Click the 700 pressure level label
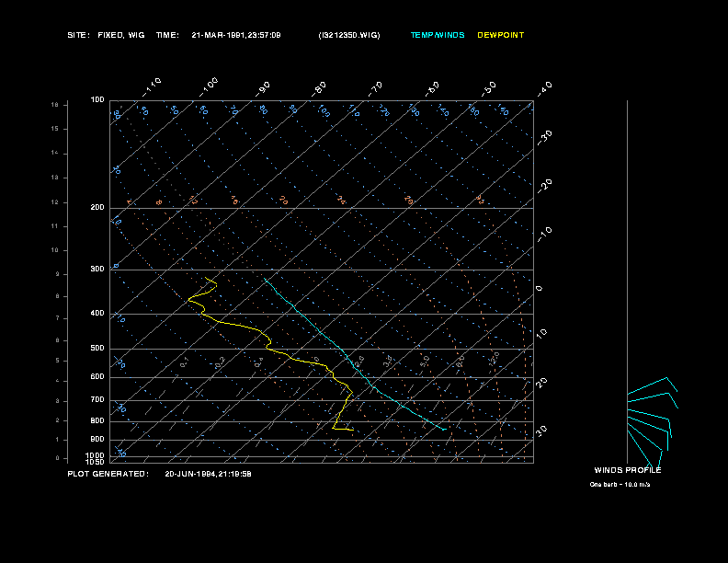The image size is (728, 563). point(97,399)
